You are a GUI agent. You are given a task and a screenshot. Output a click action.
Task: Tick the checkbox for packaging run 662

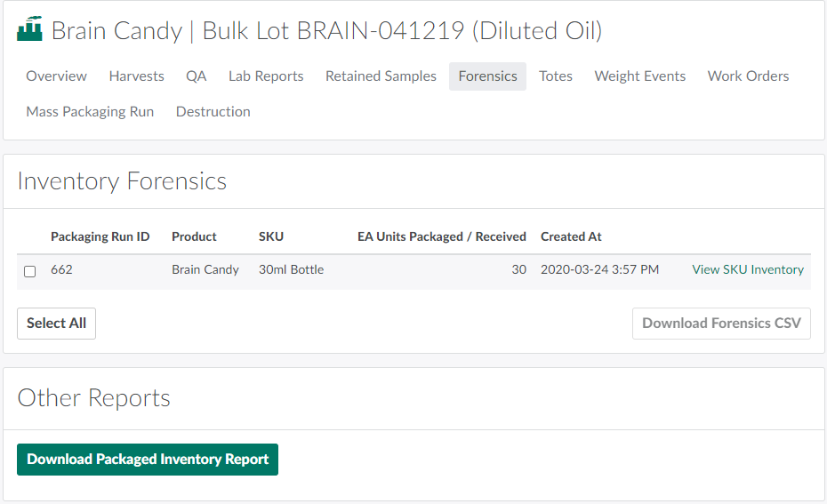click(30, 271)
